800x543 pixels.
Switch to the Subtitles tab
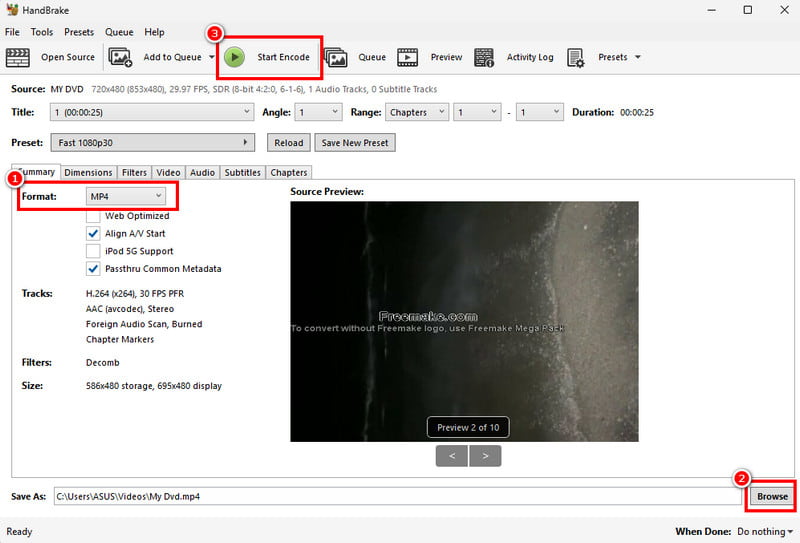coord(242,172)
